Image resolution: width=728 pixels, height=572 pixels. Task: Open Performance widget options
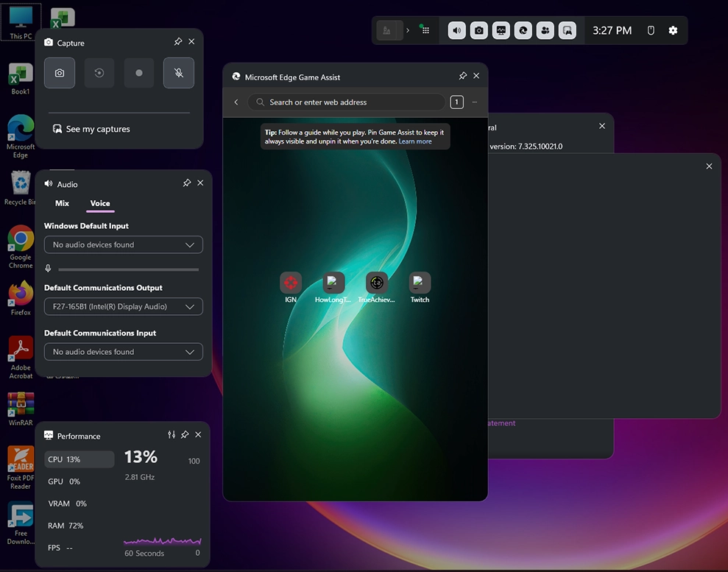pos(172,435)
